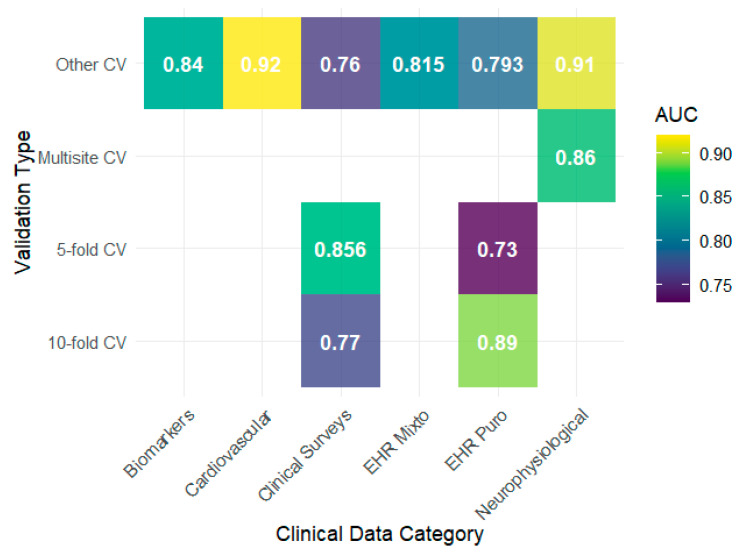Click the 0.84 Biomarkers heatmap cell
This screenshot has width=741, height=558.
pos(183,63)
